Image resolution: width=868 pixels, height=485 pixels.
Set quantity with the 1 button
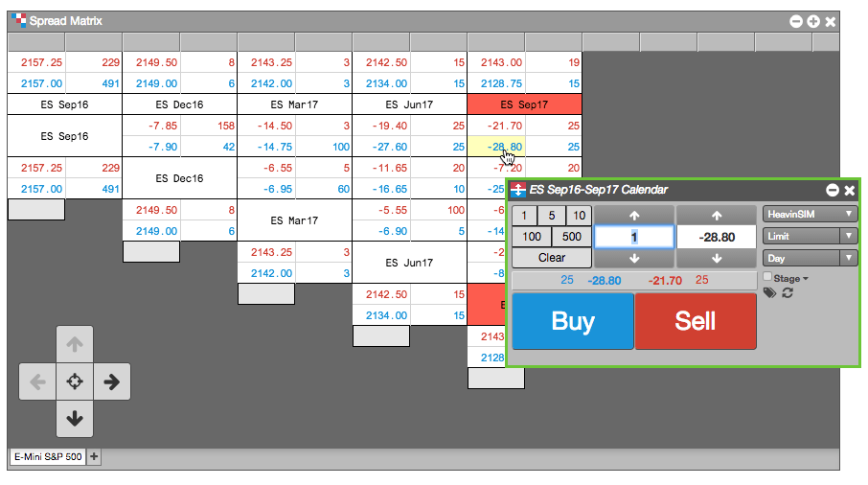pyautogui.click(x=524, y=216)
